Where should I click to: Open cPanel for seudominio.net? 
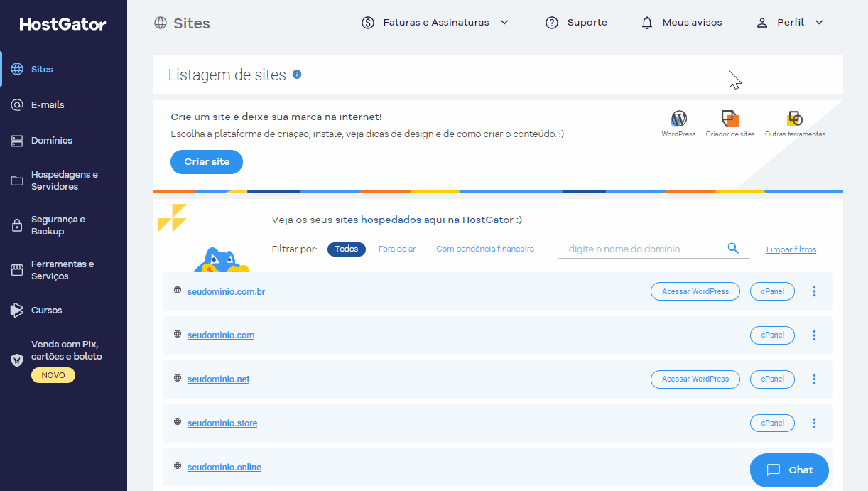point(772,379)
